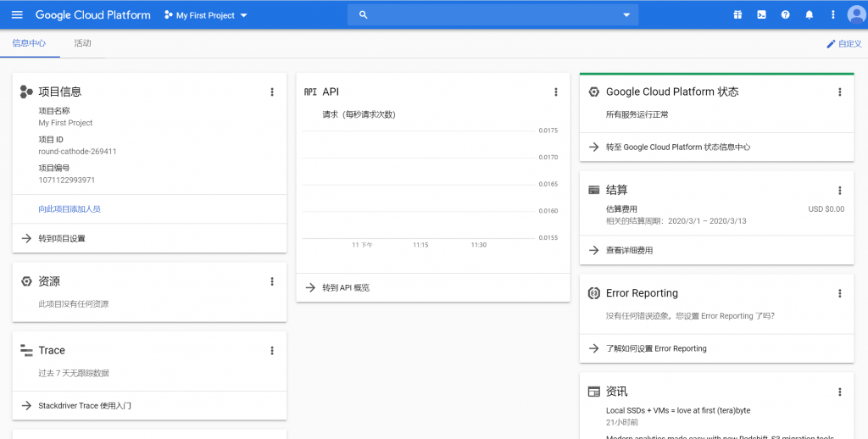Activate Cloud Shell terminal icon
The width and height of the screenshot is (868, 439).
click(x=761, y=14)
